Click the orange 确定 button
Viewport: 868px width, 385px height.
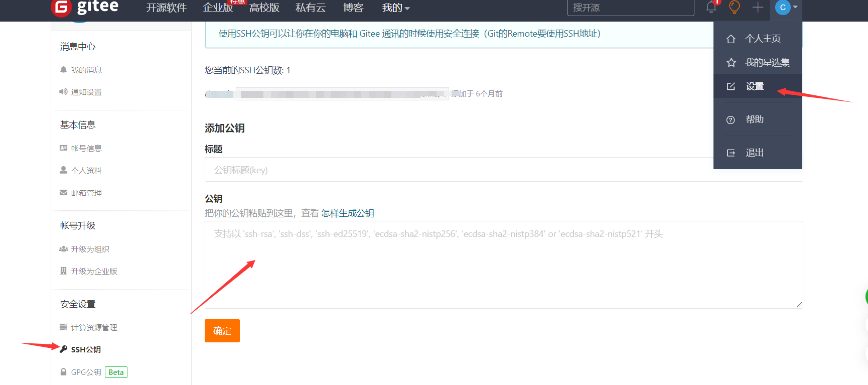coord(222,331)
